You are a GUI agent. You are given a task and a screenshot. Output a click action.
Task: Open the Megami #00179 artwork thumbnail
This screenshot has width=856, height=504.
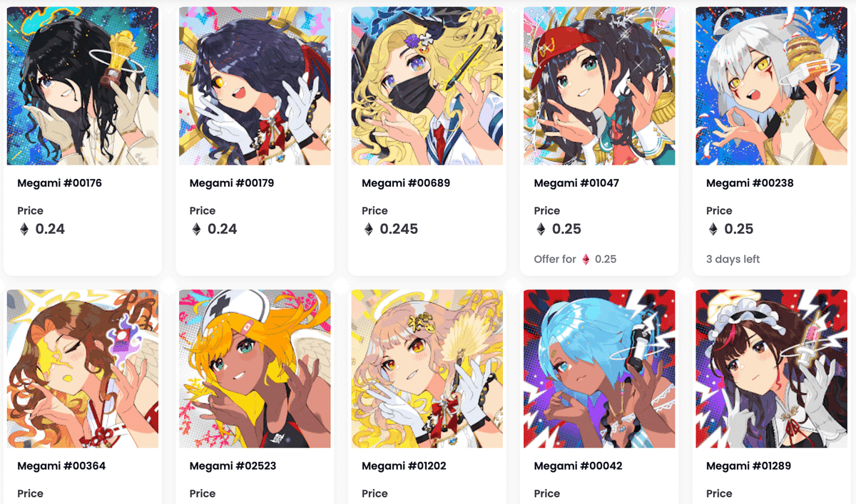click(255, 86)
